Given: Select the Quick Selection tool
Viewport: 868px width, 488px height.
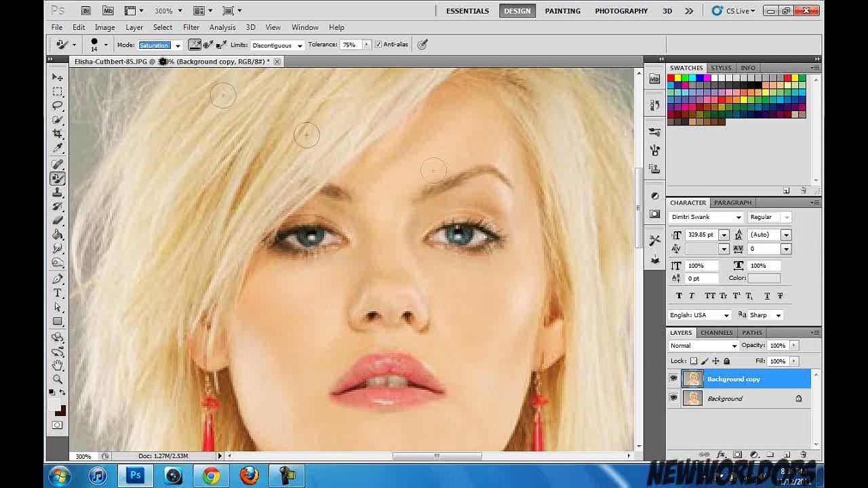Looking at the screenshot, I should 58,119.
